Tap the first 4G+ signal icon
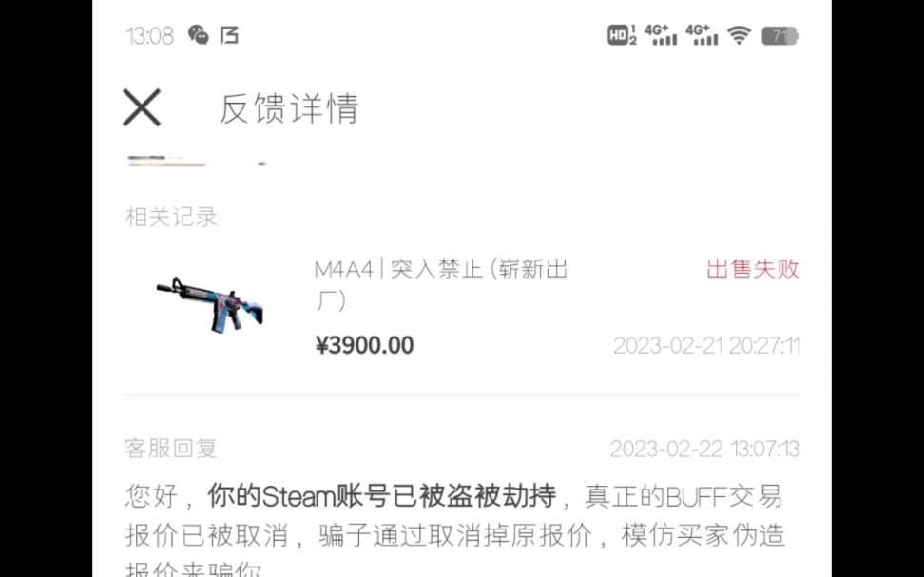 tap(661, 35)
